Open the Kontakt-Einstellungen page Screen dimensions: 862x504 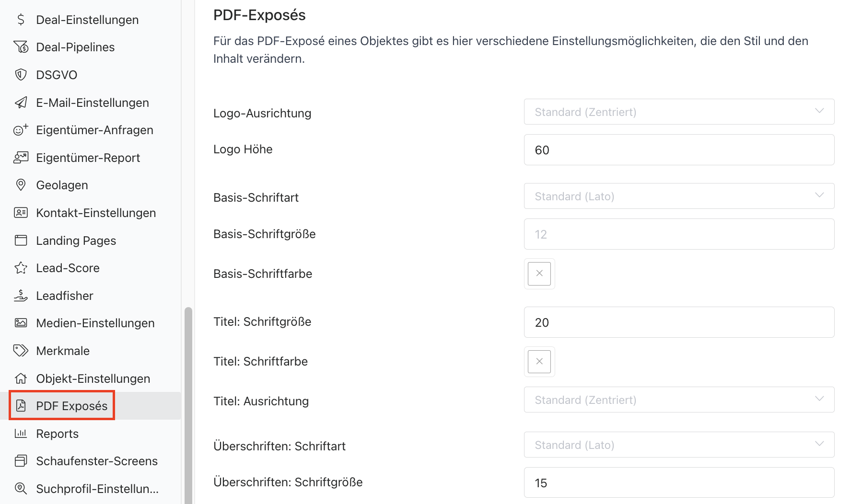click(96, 213)
